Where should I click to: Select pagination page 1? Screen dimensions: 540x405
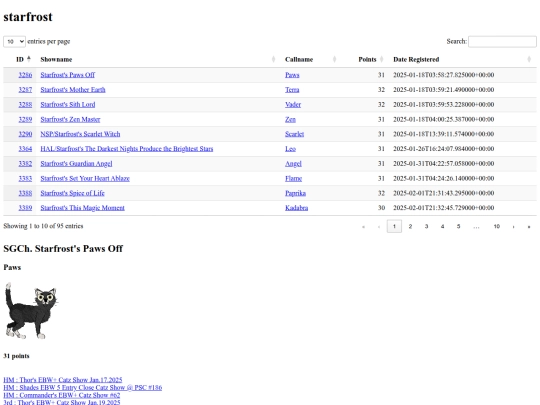(x=394, y=226)
